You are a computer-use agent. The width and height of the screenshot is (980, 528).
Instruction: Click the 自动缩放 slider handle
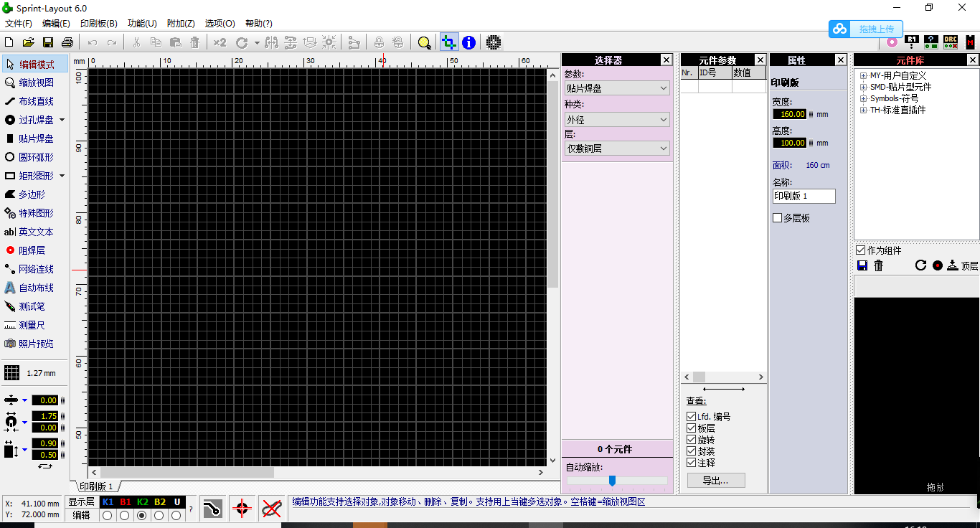click(x=612, y=481)
